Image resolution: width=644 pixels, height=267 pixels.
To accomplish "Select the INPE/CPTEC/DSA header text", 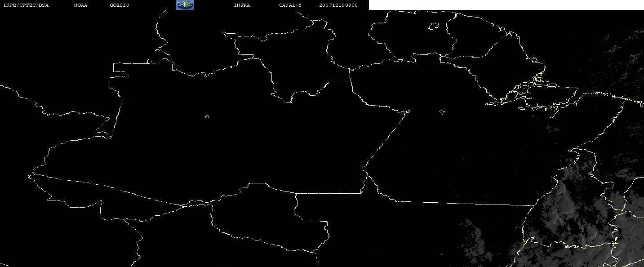I will click(x=26, y=5).
